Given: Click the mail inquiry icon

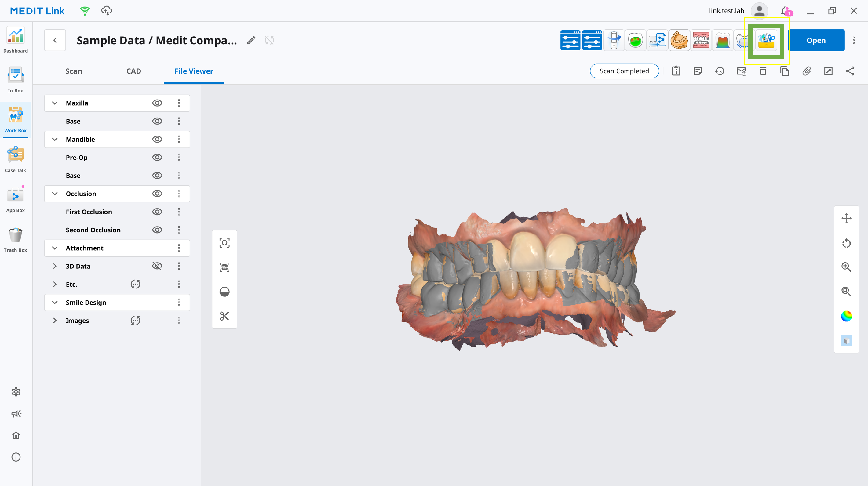Looking at the screenshot, I should 741,71.
